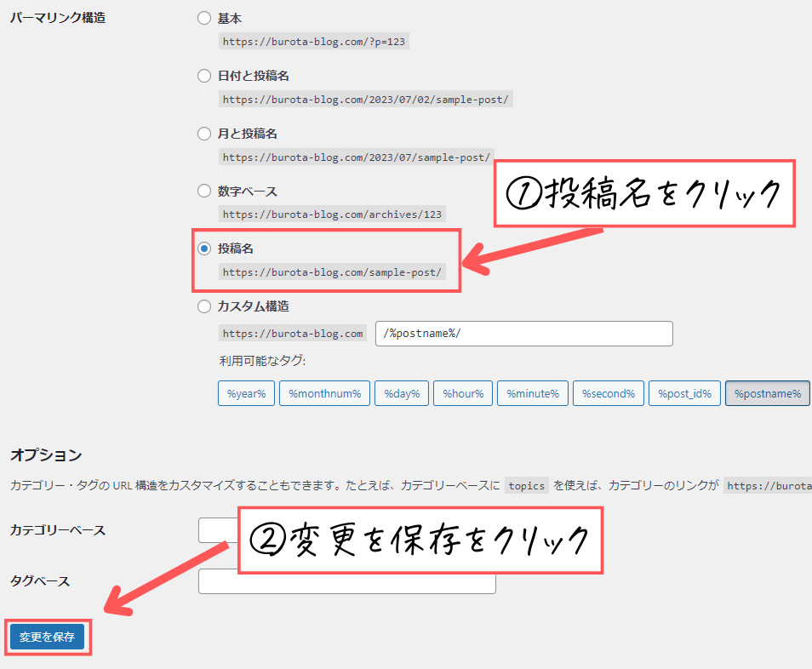Pick the 数字ベース radio button

pos(204,191)
